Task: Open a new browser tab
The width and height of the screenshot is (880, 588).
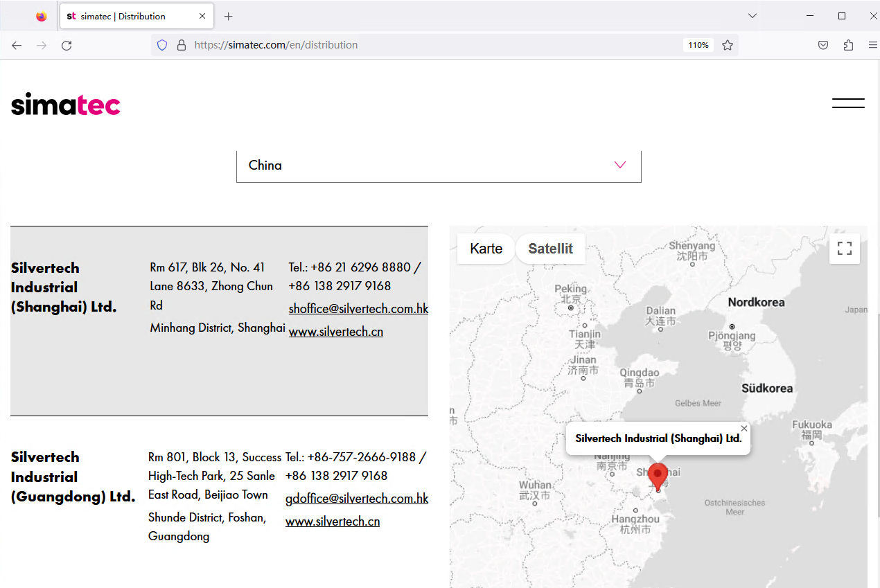Action: (x=229, y=16)
